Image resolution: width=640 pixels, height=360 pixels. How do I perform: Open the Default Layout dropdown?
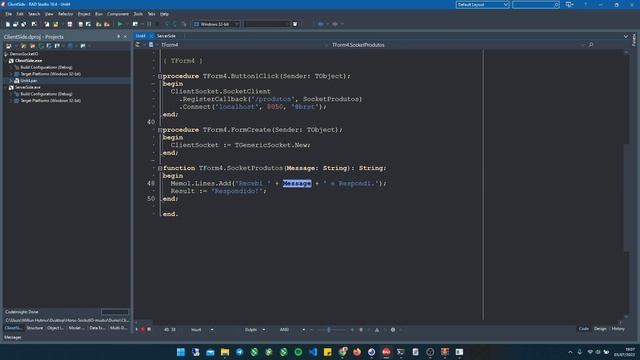coord(482,4)
